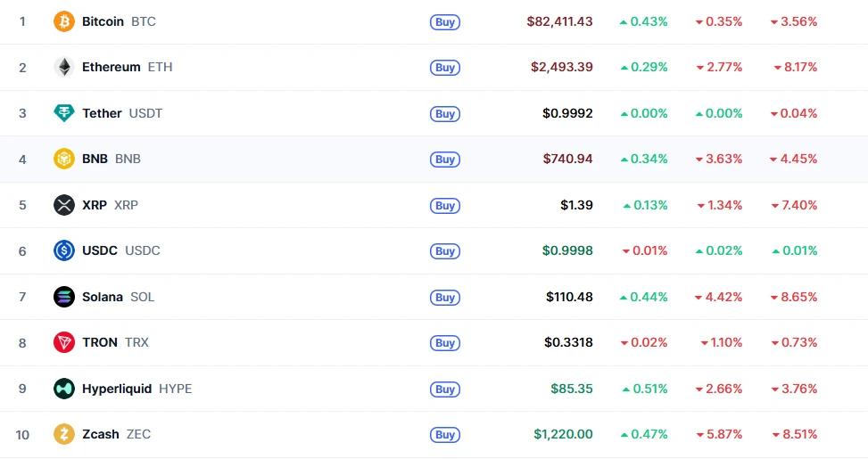Open the Tether coin name link
868x459 pixels.
coord(102,113)
